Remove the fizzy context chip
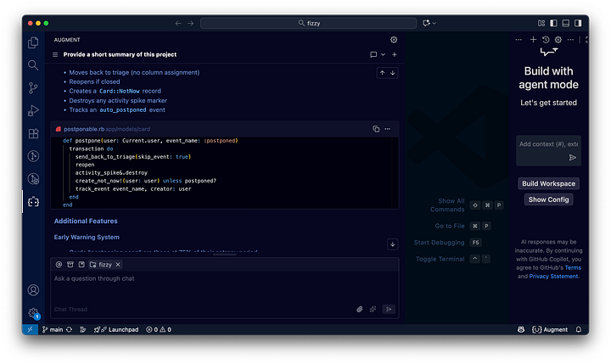 coord(118,265)
